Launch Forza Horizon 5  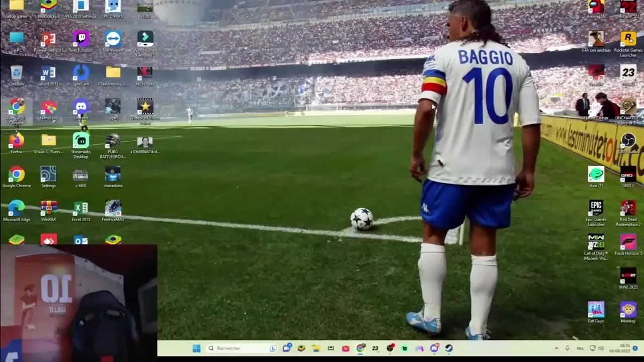point(628,244)
